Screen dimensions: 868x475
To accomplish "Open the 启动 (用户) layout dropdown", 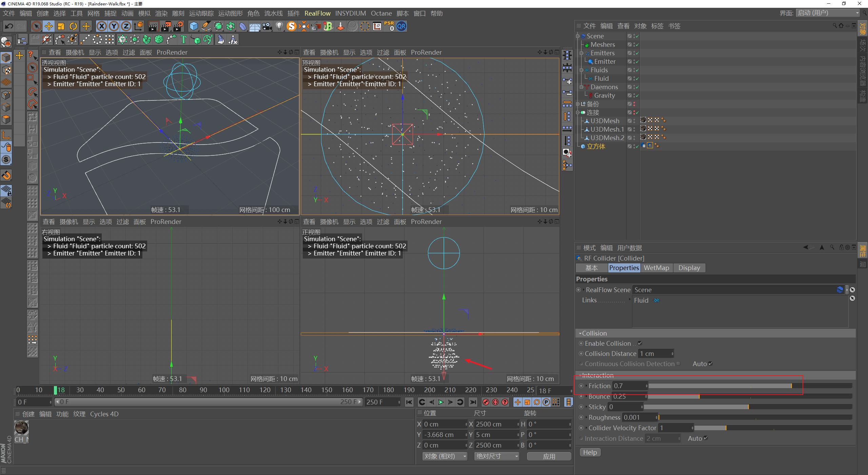I will tap(828, 13).
